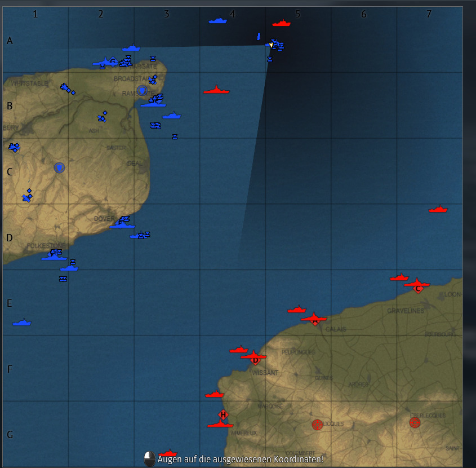This screenshot has height=468, width=476.
Task: Click grid row label D
Action: pos(10,237)
